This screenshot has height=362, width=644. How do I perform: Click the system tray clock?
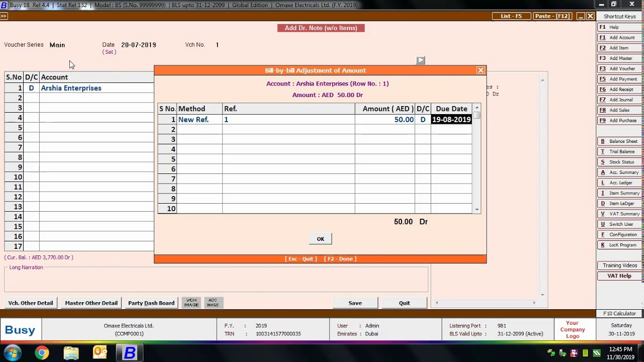(620, 353)
